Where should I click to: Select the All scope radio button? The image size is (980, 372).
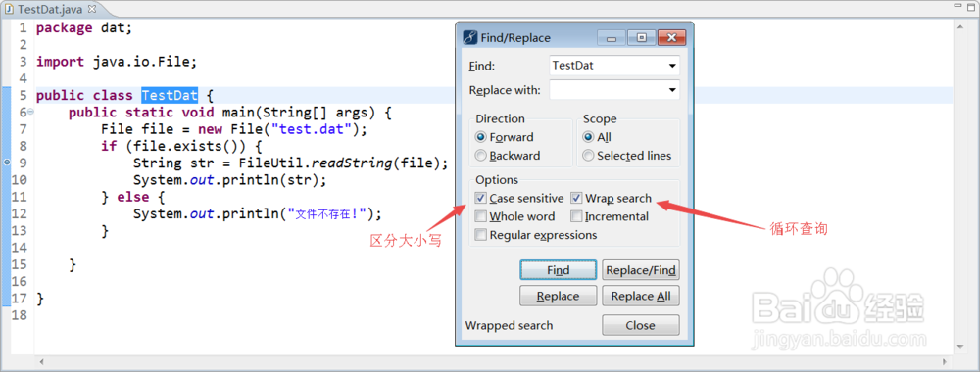[x=588, y=137]
